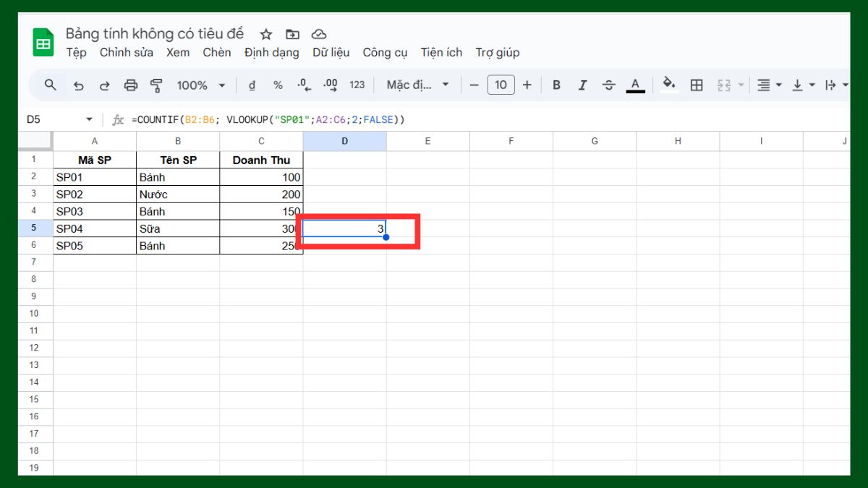868x488 pixels.
Task: Toggle bold formatting
Action: tap(556, 85)
